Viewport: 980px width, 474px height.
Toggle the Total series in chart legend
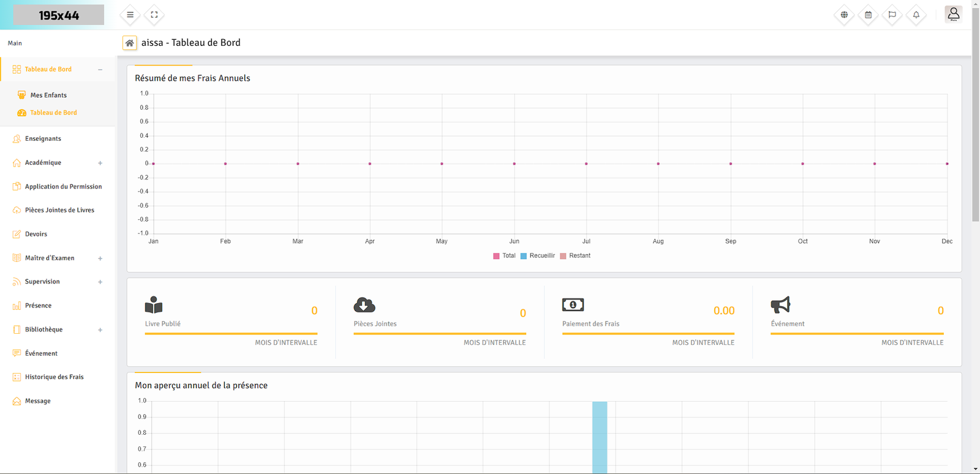tap(504, 256)
